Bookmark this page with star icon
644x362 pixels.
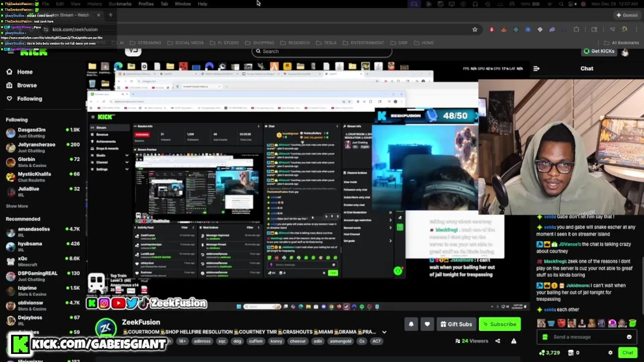coord(474,30)
